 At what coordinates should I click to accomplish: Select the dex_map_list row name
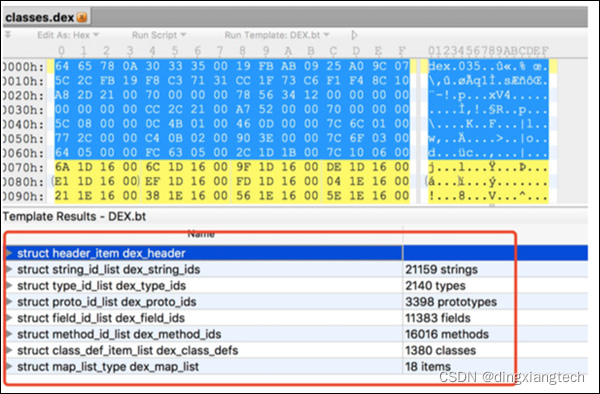click(108, 366)
